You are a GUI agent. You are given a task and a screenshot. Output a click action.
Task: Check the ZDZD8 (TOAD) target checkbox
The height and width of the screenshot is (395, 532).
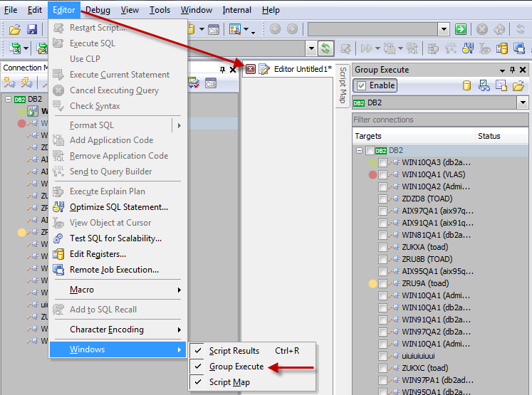point(382,199)
